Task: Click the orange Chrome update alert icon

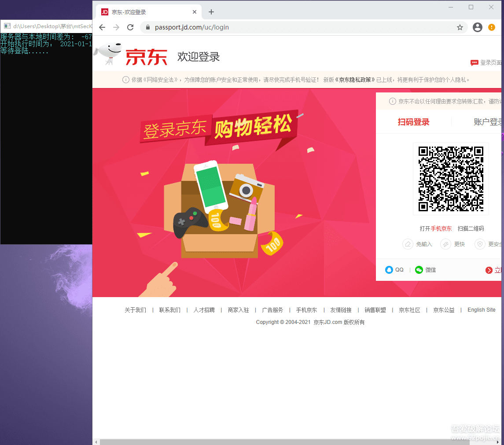Action: tap(492, 27)
